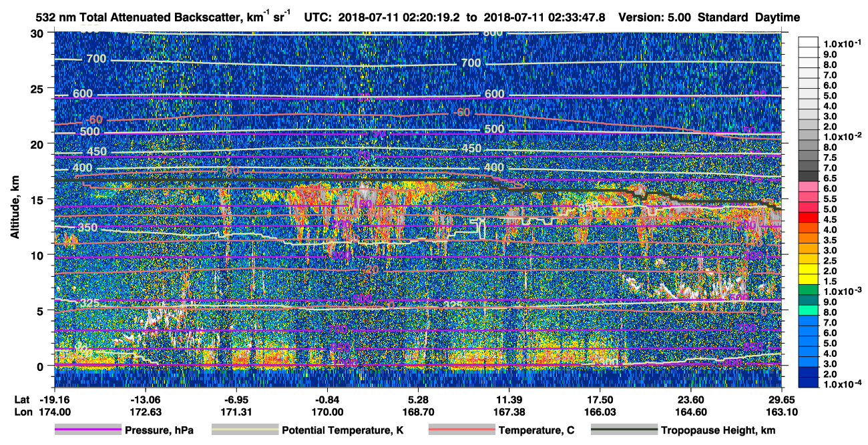Screen dimensions: 868x445
Task: Click the colorbar label '1.0x10-4'
Action: [841, 384]
